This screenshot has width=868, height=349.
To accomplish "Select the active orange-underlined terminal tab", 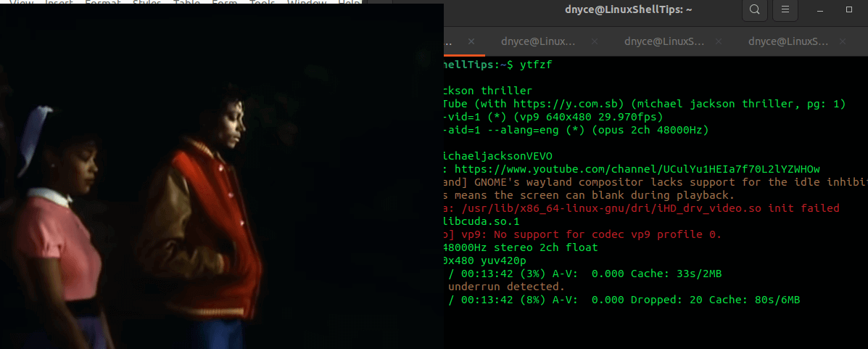I will pos(464,41).
